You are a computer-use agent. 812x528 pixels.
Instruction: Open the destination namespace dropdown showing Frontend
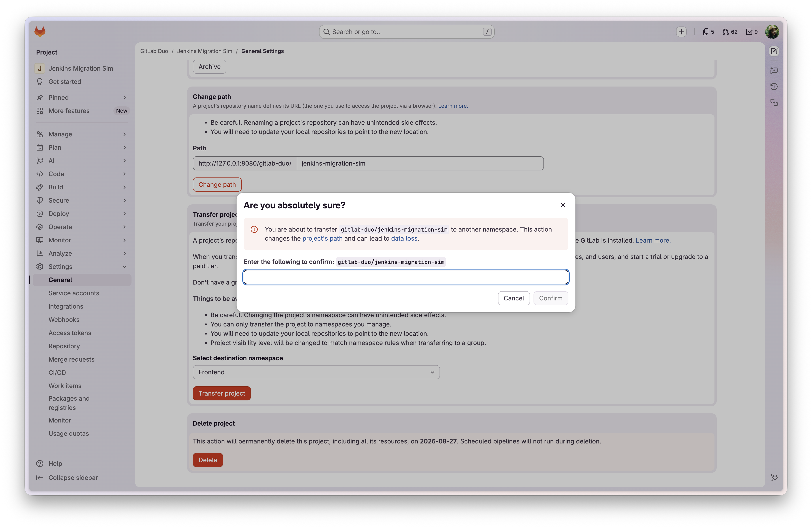[x=316, y=372]
